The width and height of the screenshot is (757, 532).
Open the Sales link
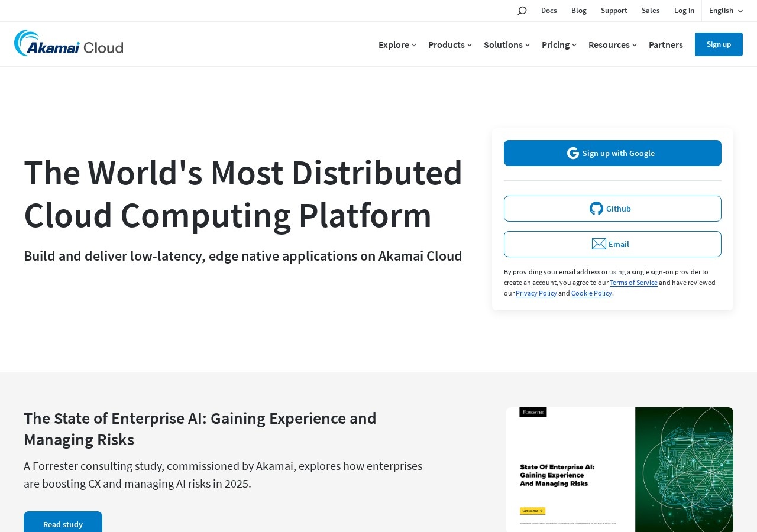pyautogui.click(x=651, y=11)
